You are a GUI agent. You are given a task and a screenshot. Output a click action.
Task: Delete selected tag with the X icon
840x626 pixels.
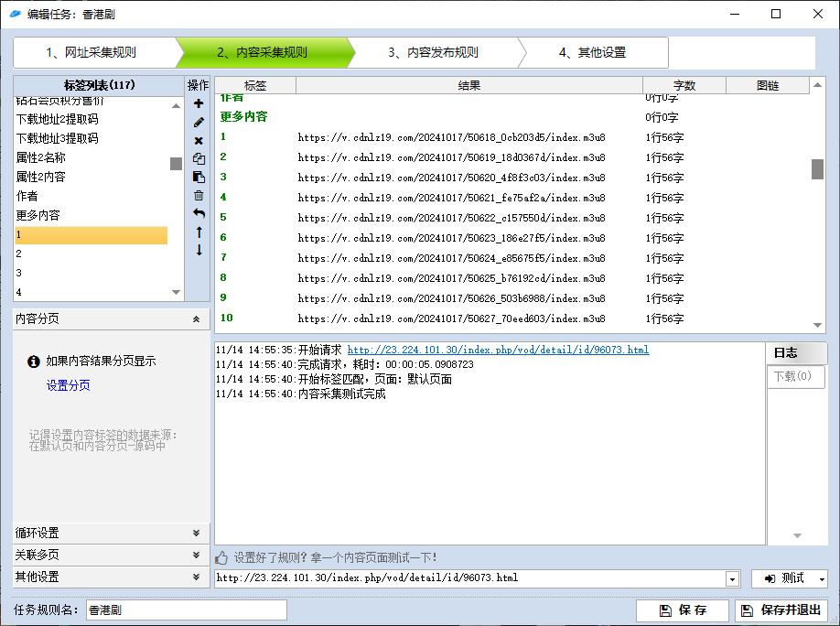tap(199, 141)
